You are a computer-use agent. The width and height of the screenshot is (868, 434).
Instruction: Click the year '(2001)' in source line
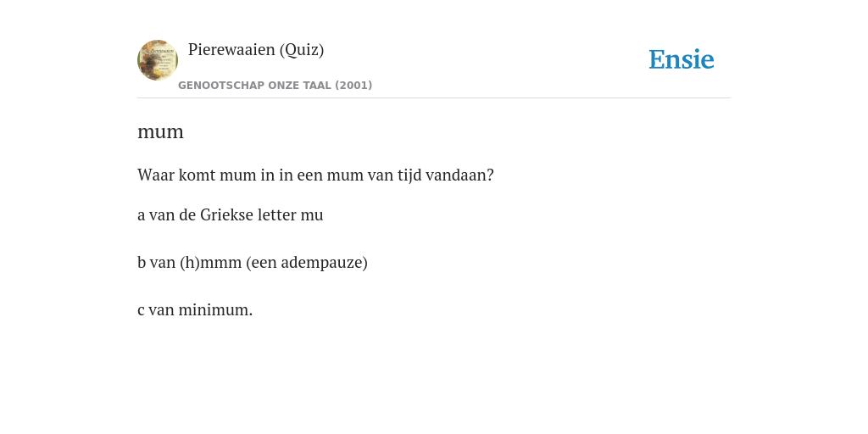(353, 86)
